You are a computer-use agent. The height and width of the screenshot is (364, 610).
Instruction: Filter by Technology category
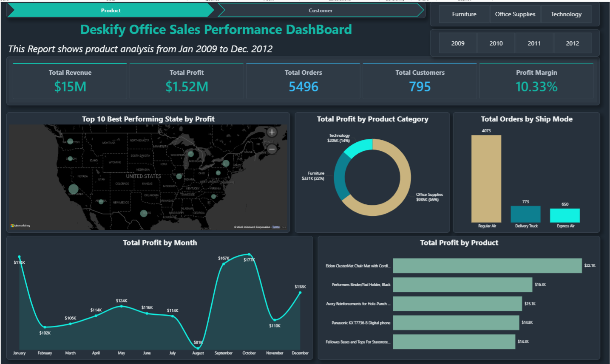point(566,14)
